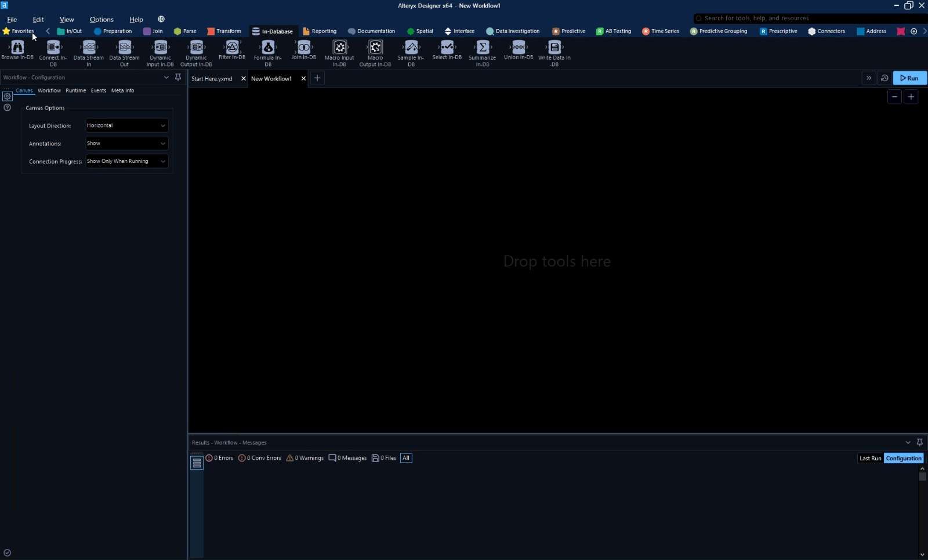Viewport: 928px width, 560px height.
Task: Open the Spatial tool category
Action: point(420,31)
